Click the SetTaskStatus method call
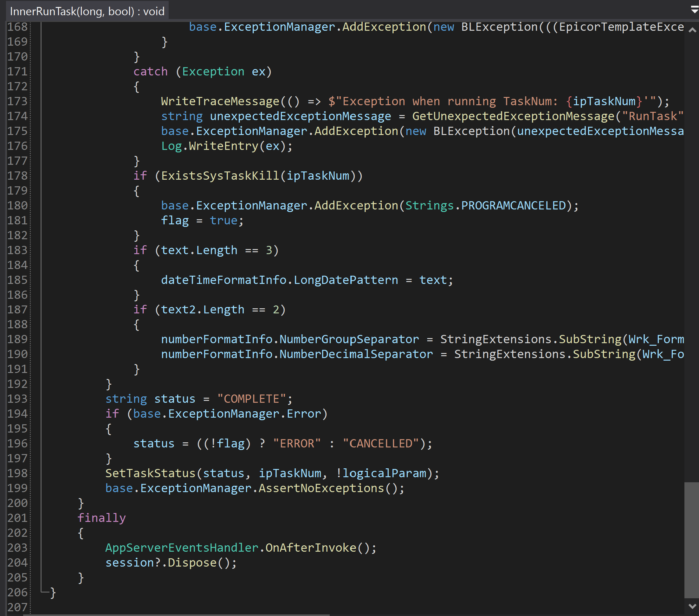Viewport: 699px width, 616px height. [x=150, y=473]
